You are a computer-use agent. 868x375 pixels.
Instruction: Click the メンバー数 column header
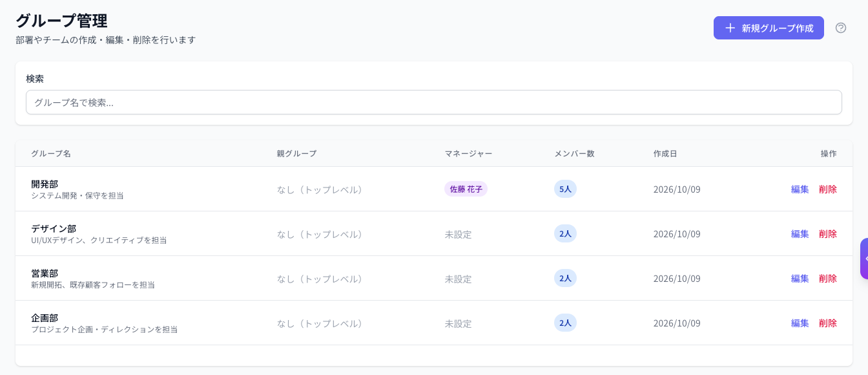point(574,154)
